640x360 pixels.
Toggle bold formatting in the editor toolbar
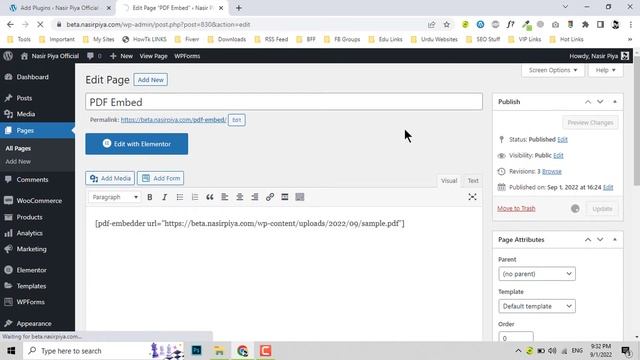[x=150, y=197]
